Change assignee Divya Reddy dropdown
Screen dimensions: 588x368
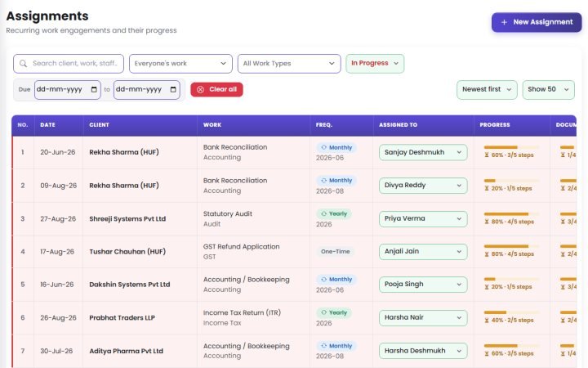[423, 185]
